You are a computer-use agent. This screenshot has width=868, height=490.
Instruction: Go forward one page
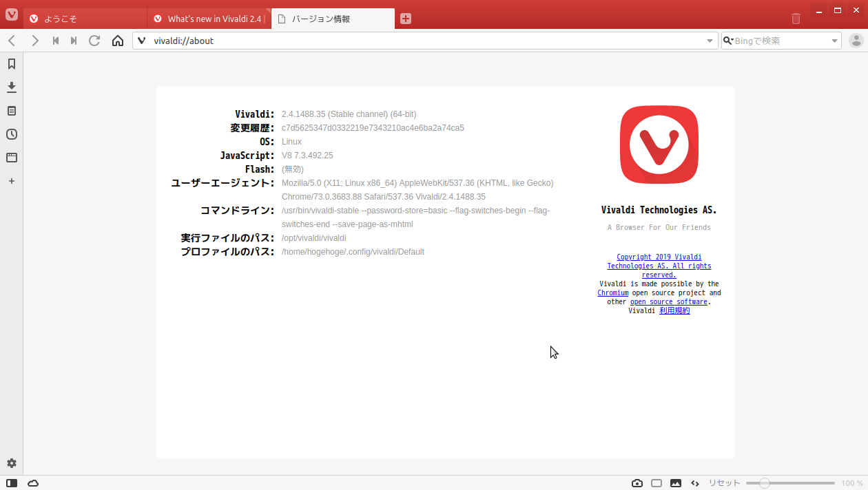click(35, 41)
